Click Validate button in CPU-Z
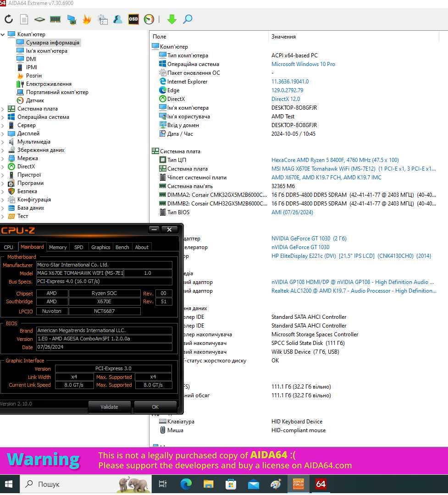Screen dimensions: 448x495 (109, 407)
